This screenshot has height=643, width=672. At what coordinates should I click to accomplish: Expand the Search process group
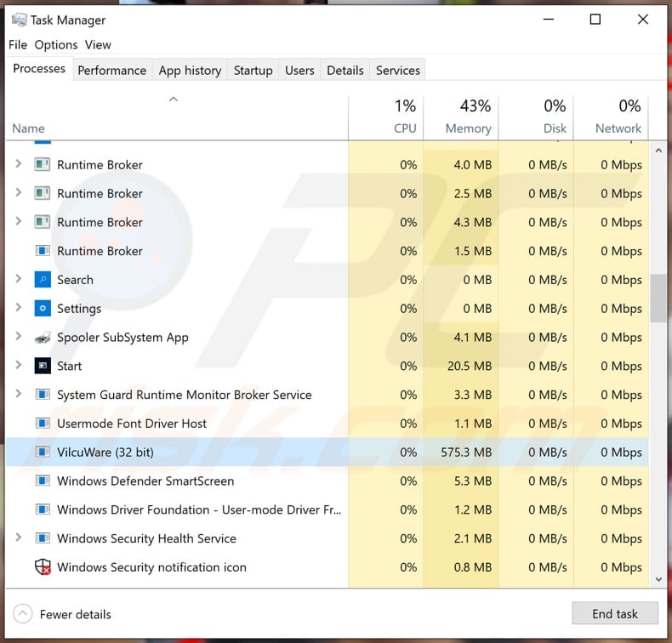18,278
